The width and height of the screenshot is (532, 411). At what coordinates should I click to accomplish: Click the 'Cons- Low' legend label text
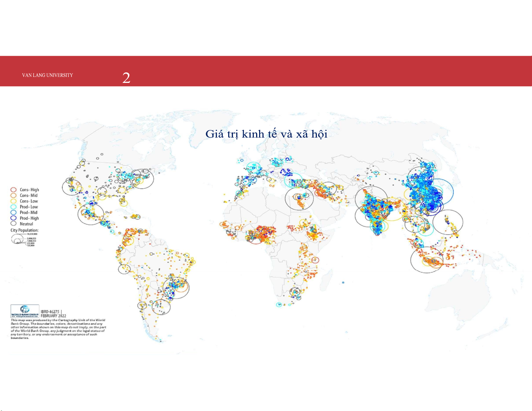(x=29, y=201)
